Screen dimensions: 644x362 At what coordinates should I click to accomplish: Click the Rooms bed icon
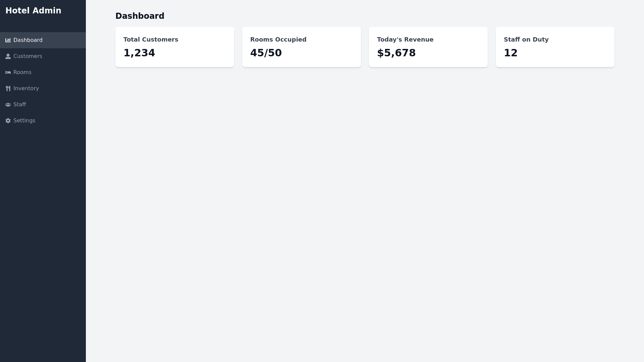[x=8, y=72]
